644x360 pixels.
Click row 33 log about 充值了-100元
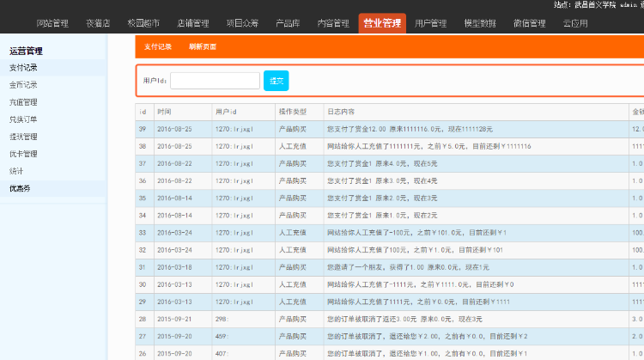pyautogui.click(x=416, y=233)
